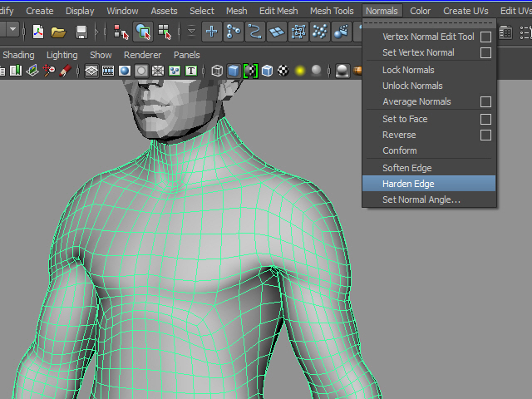Toggle the gate mask icon
532x399 pixels.
(x=141, y=71)
